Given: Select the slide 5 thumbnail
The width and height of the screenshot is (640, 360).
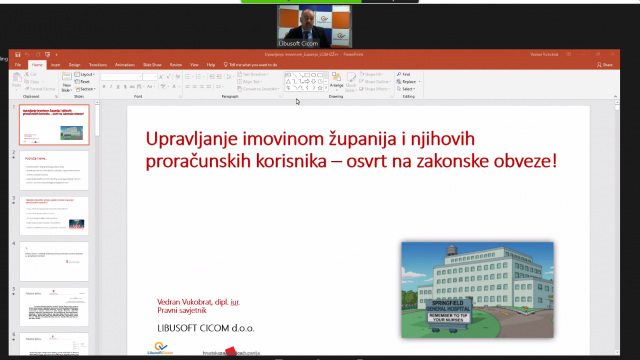Looking at the screenshot, I should coord(54,307).
